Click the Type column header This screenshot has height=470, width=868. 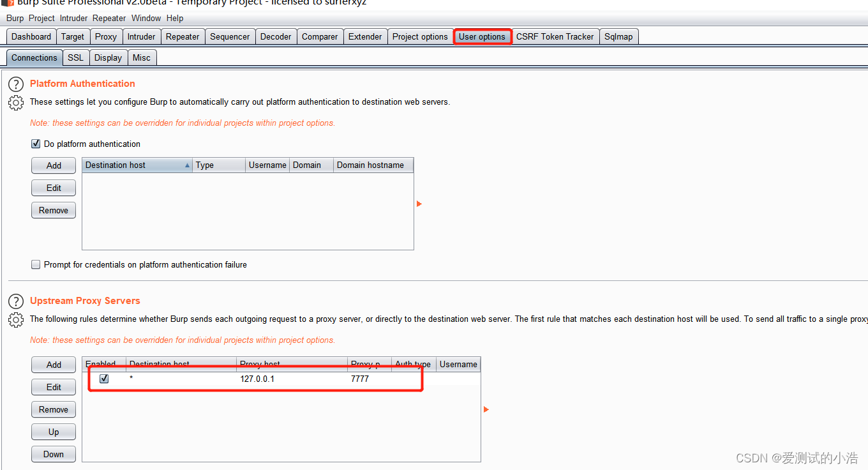[219, 165]
